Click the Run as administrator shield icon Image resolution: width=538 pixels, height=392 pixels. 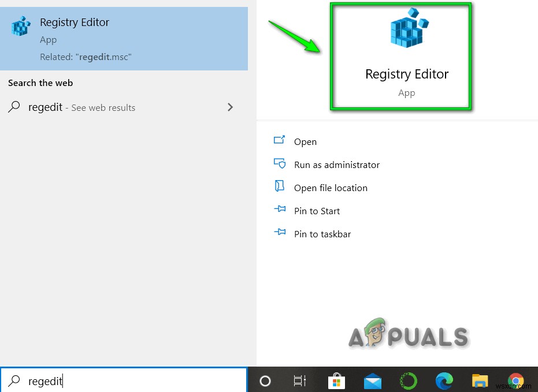pos(279,163)
